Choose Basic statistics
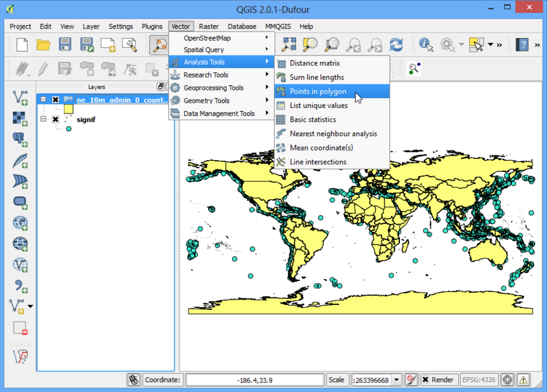Screen dimensions: 548x392 [x=332, y=119]
